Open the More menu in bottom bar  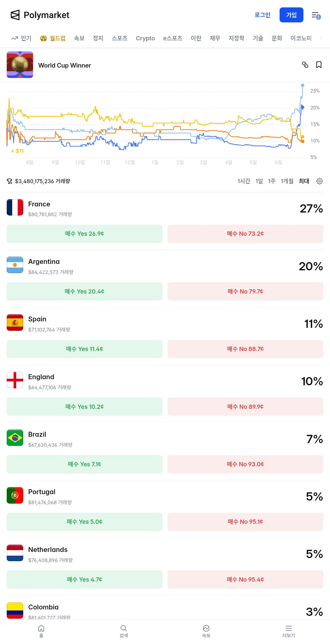click(289, 631)
